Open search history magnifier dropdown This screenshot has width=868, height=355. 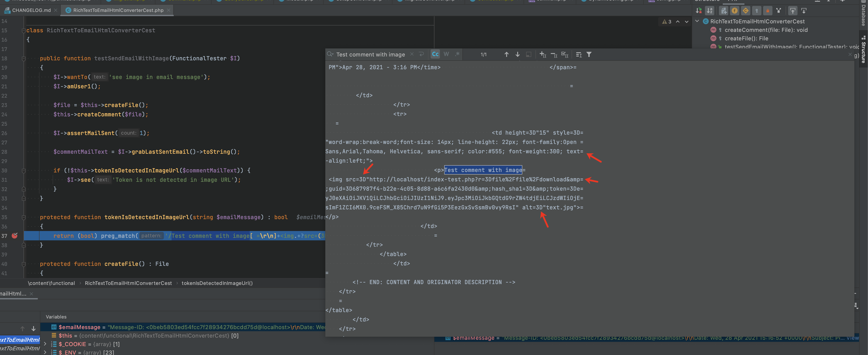330,54
